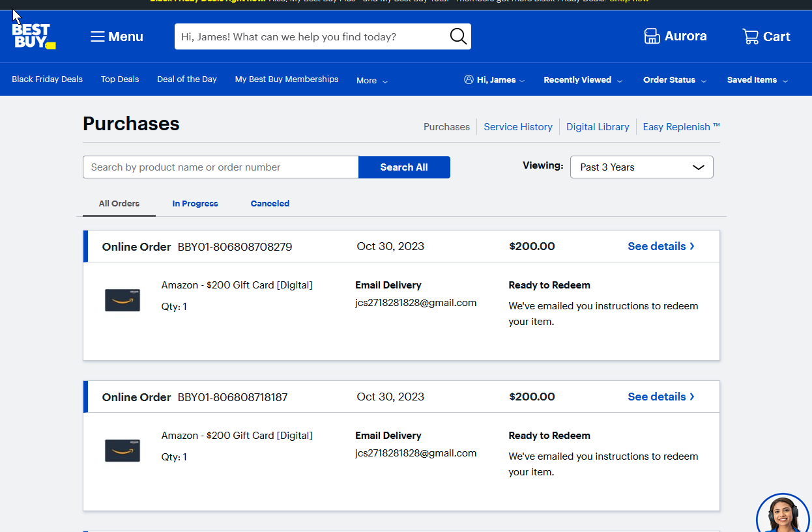Viewport: 812px width, 532px height.
Task: Expand the Recently Viewed dropdown
Action: 583,80
